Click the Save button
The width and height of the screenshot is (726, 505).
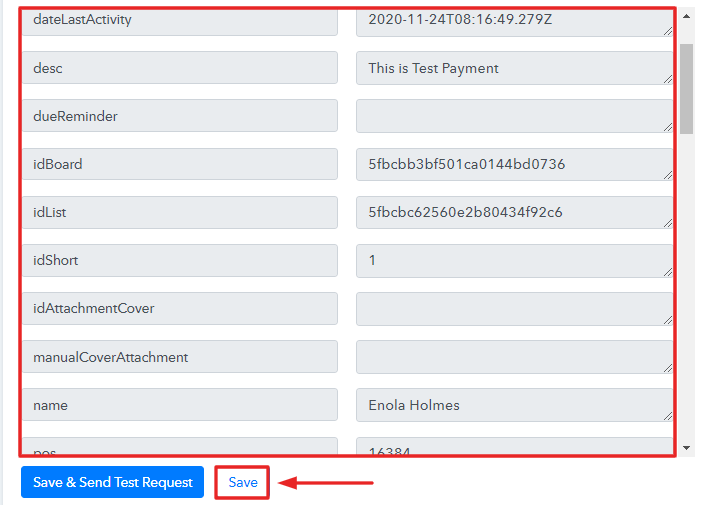click(x=243, y=482)
